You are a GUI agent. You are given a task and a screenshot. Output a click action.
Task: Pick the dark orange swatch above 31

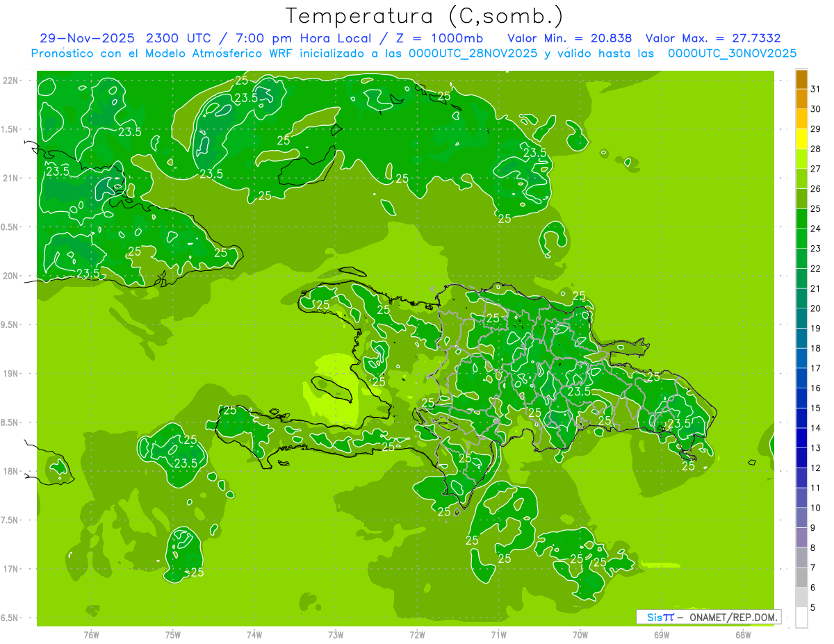pyautogui.click(x=801, y=79)
